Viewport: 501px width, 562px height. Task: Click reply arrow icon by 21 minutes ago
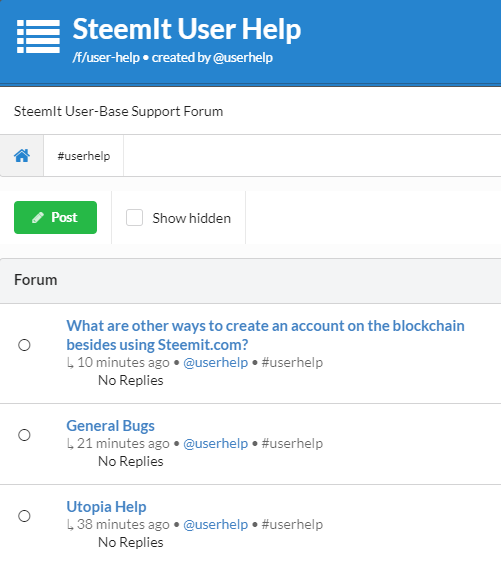(x=70, y=444)
